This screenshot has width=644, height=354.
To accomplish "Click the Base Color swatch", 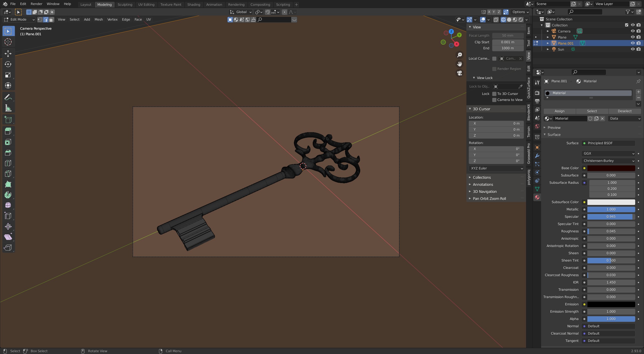I will 611,168.
